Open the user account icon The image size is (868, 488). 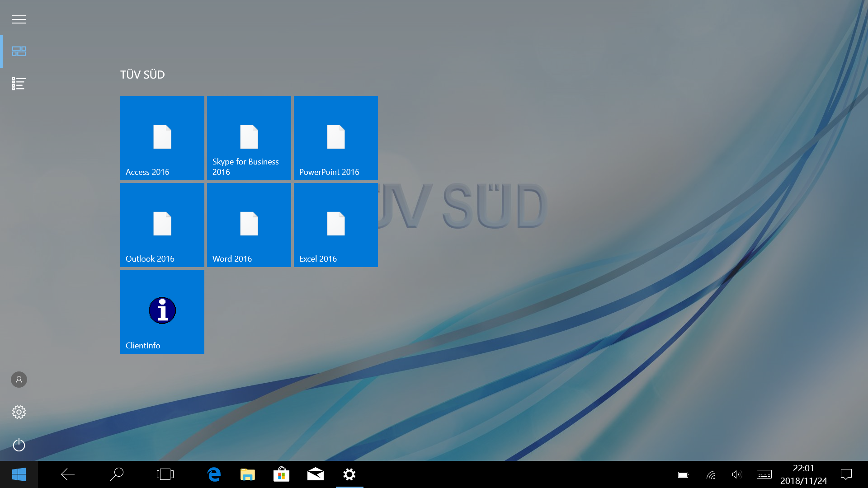coord(19,380)
